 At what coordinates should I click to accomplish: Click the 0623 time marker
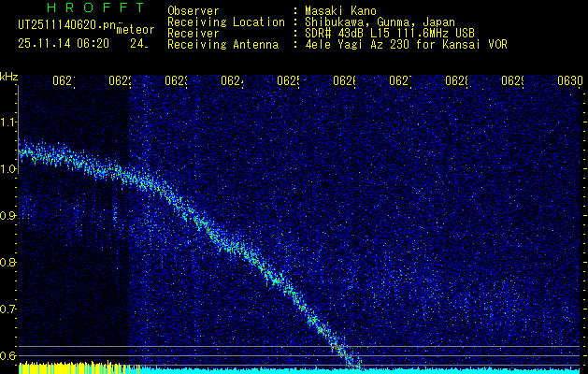(x=176, y=80)
